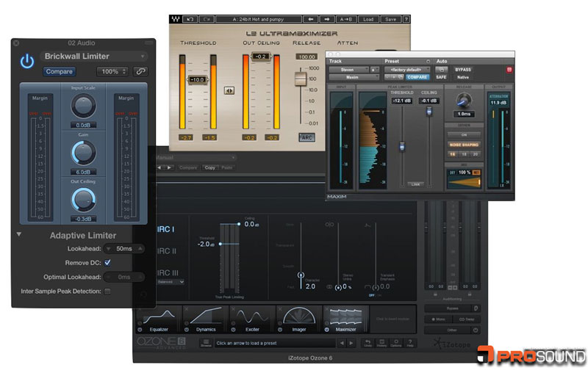
Task: Uncheck the Remove DC checkbox
Action: (108, 262)
